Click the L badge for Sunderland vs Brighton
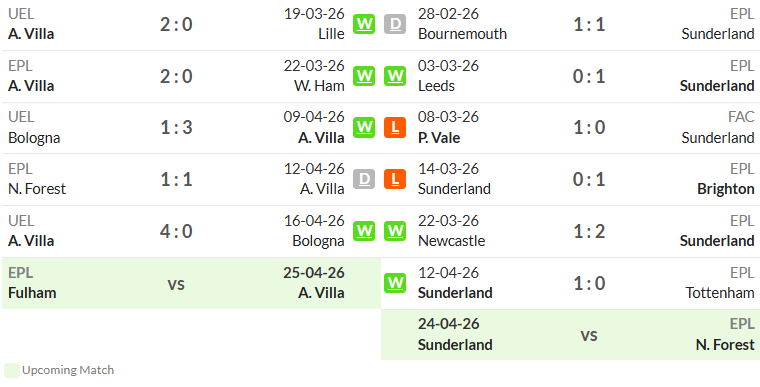This screenshot has width=760, height=387. point(395,179)
